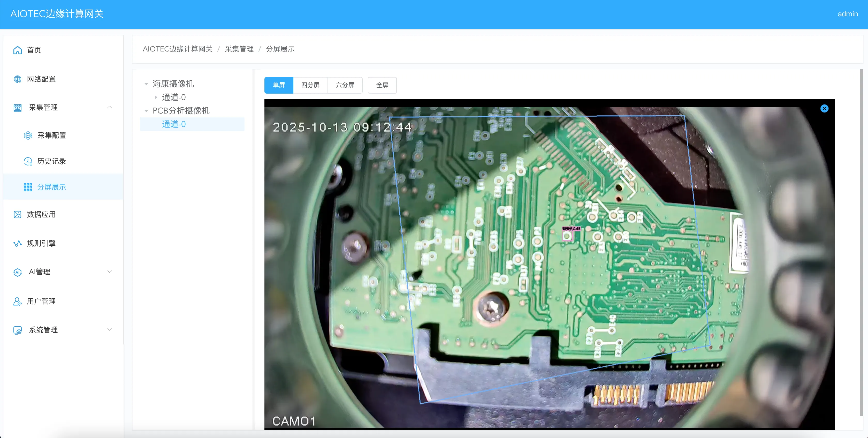Viewport: 868px width, 438px height.
Task: Collapse the 采集管理 submenu chevron
Action: pyautogui.click(x=110, y=107)
